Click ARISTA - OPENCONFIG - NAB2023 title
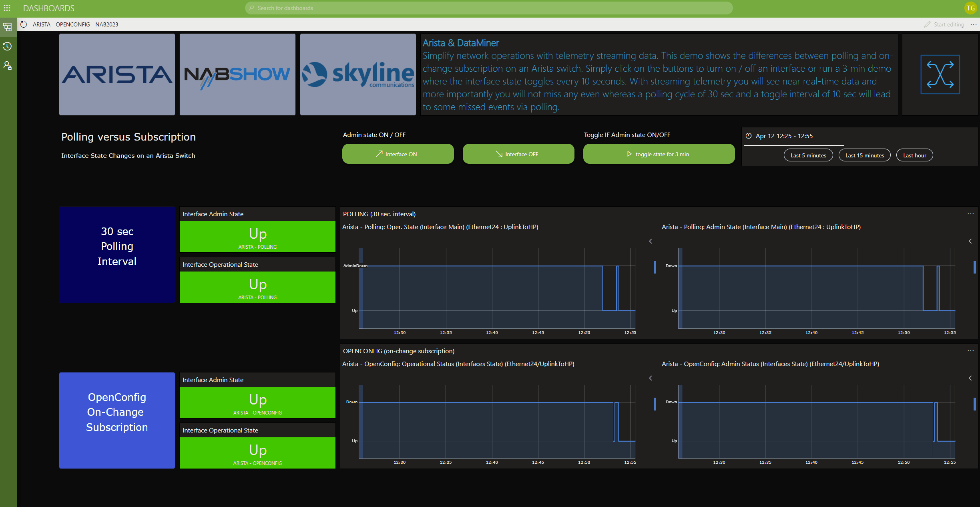Image resolution: width=980 pixels, height=507 pixels. tap(75, 24)
